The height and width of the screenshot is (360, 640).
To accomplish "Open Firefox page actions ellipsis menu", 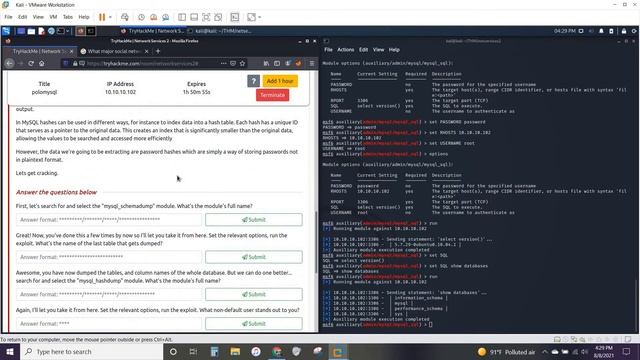I will (x=223, y=63).
